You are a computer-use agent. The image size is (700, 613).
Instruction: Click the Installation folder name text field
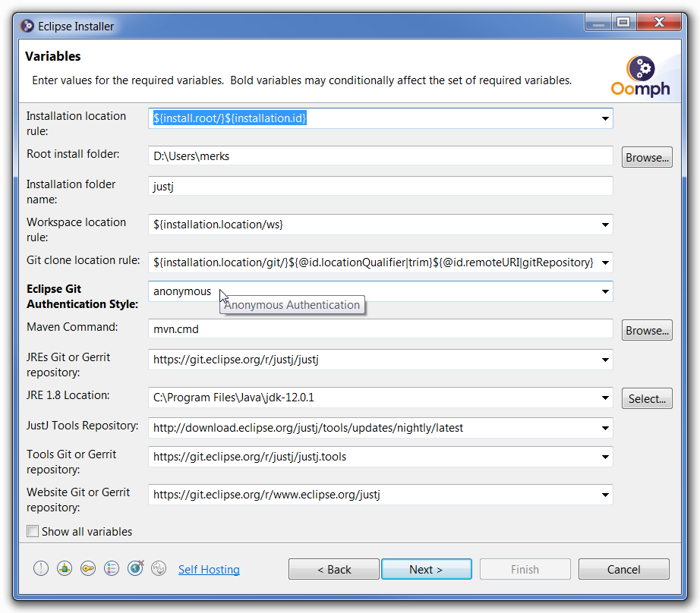click(x=380, y=187)
